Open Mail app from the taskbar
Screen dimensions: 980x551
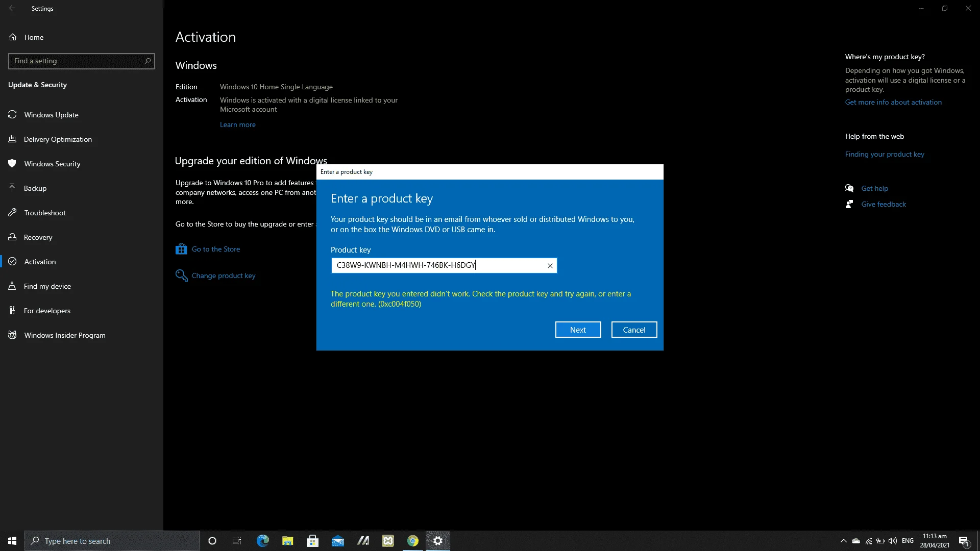[x=338, y=541]
